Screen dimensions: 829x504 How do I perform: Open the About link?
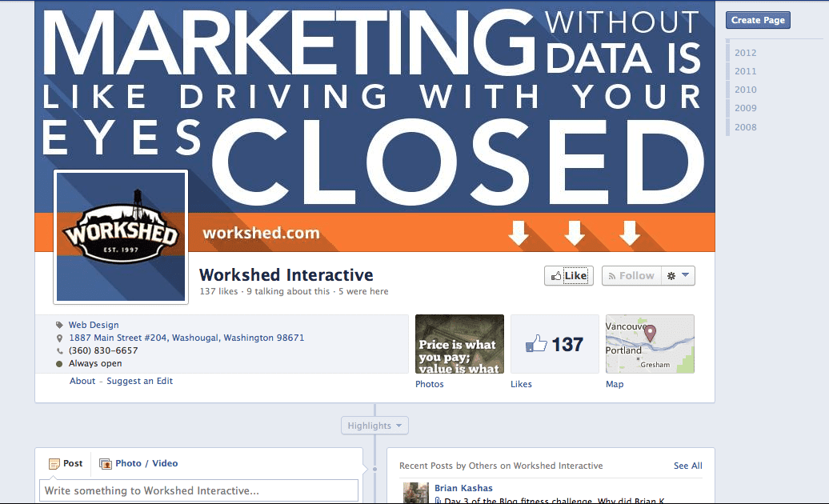coord(82,381)
